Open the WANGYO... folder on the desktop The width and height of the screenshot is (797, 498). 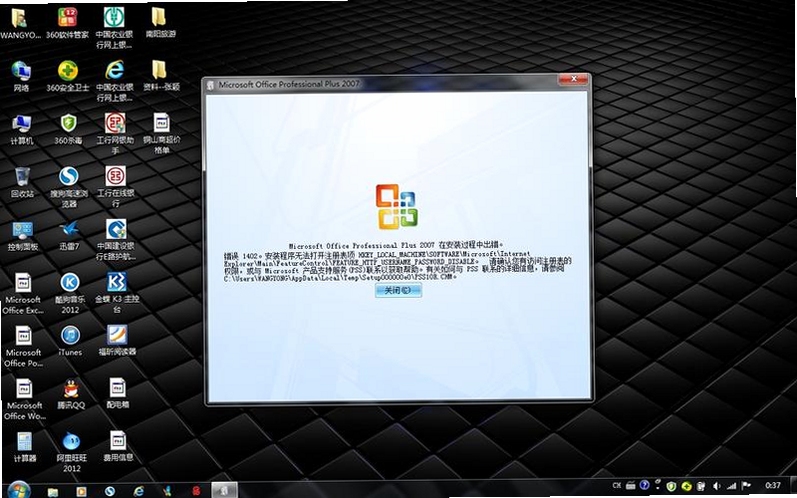(20, 23)
